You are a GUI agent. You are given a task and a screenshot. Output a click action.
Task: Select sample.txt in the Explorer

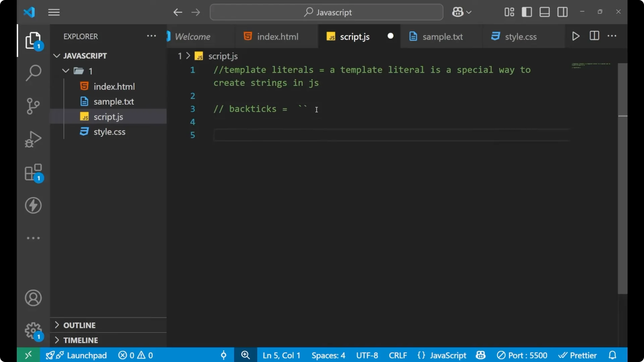pyautogui.click(x=114, y=101)
